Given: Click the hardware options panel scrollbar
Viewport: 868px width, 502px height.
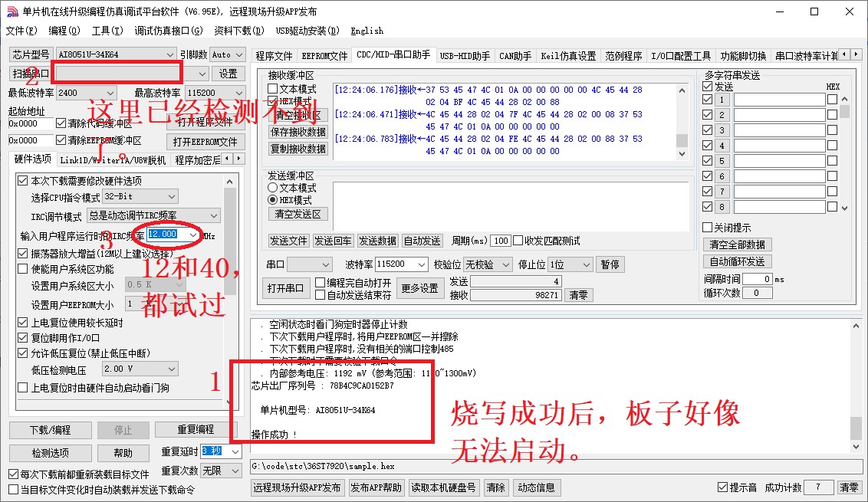Looking at the screenshot, I should (x=230, y=291).
